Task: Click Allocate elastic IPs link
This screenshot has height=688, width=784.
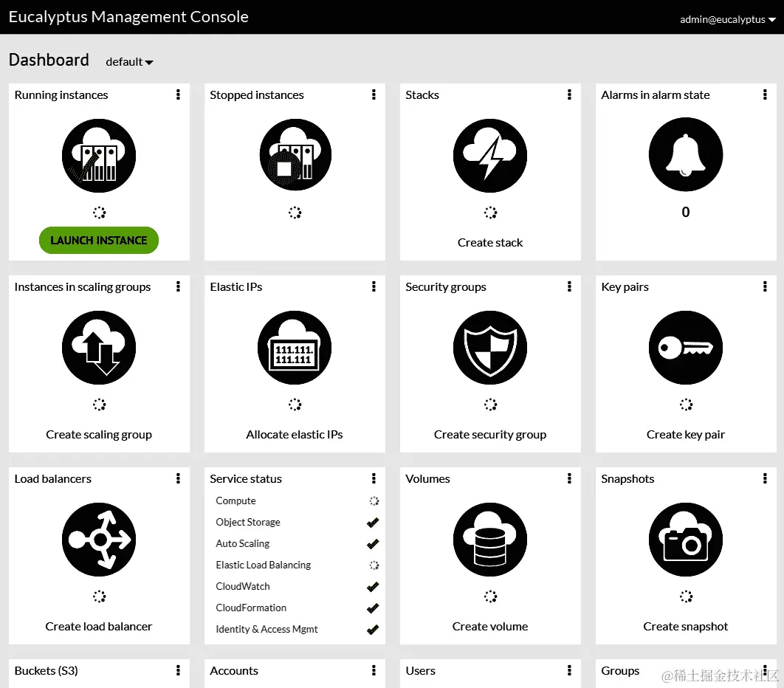Action: pos(295,435)
